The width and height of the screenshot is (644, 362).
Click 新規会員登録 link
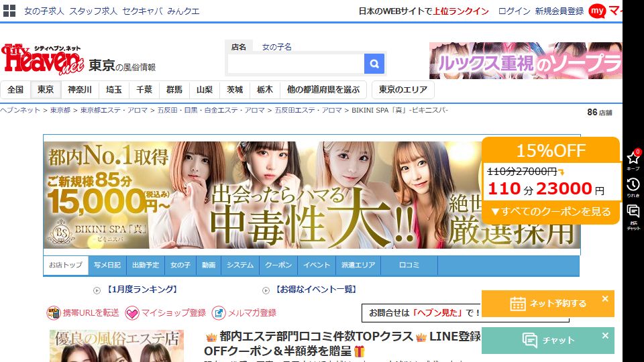point(559,11)
